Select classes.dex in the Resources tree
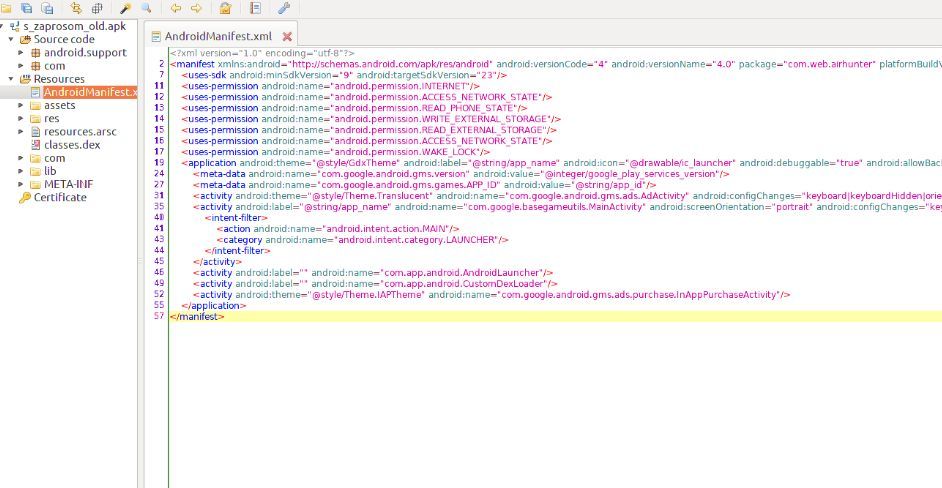Image resolution: width=942 pixels, height=488 pixels. tap(71, 145)
